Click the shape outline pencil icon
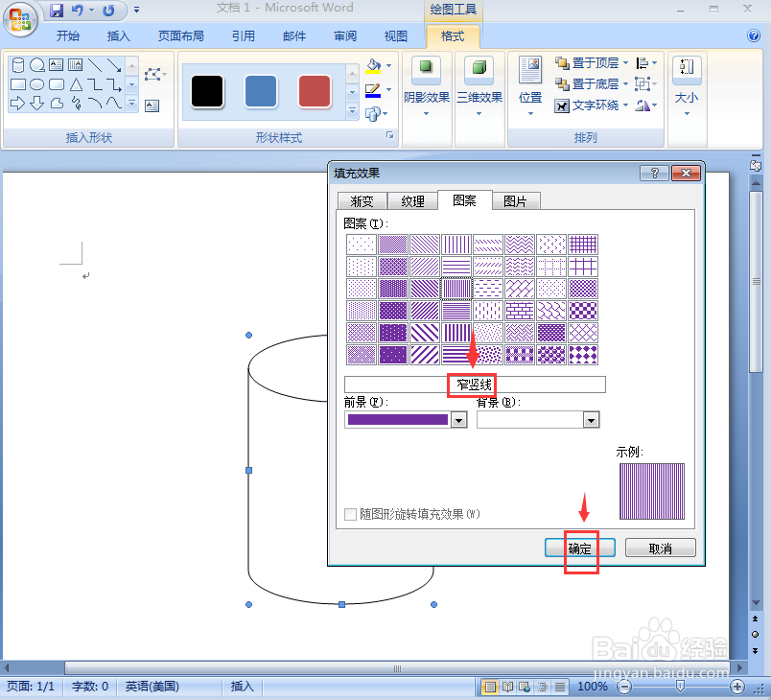The image size is (771, 700). pyautogui.click(x=373, y=90)
